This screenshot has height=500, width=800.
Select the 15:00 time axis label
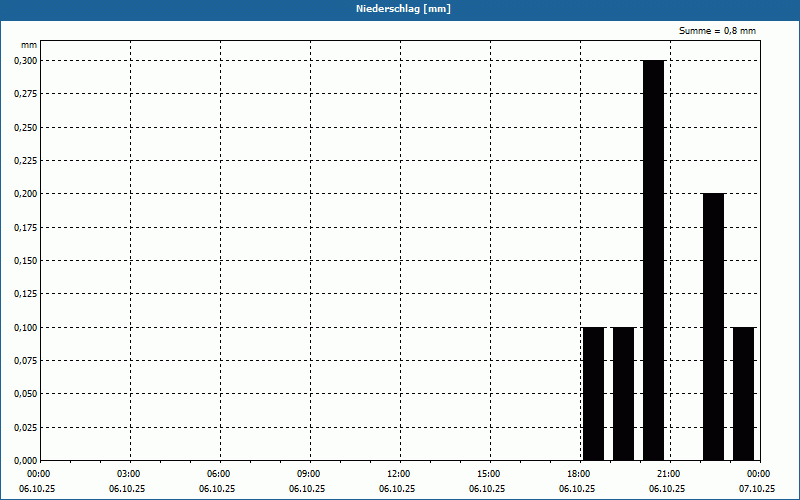[489, 474]
